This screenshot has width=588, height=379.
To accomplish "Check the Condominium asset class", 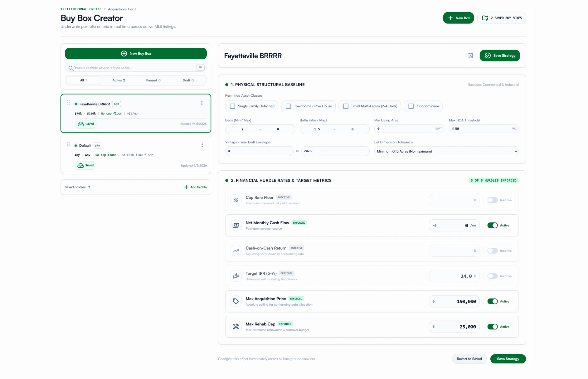I will 411,106.
